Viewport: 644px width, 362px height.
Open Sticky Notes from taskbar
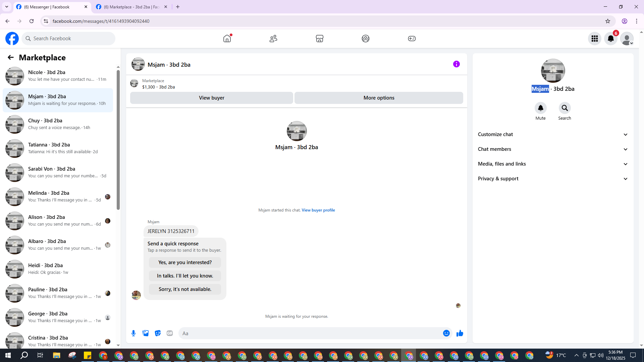tap(88, 355)
